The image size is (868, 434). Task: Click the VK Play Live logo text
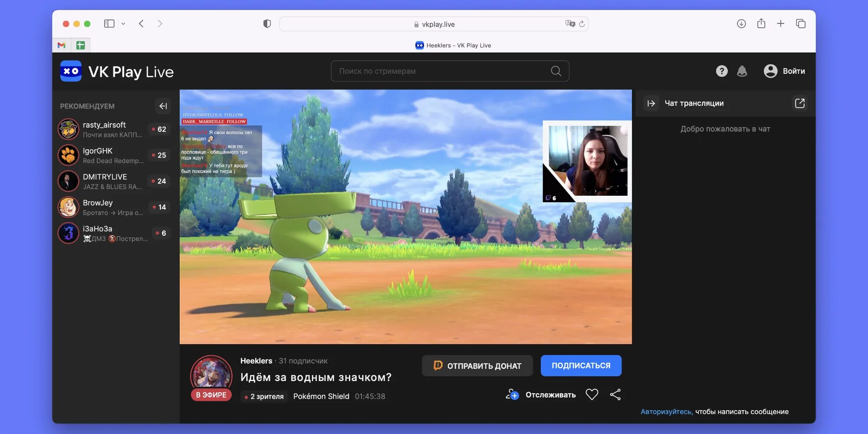point(131,72)
